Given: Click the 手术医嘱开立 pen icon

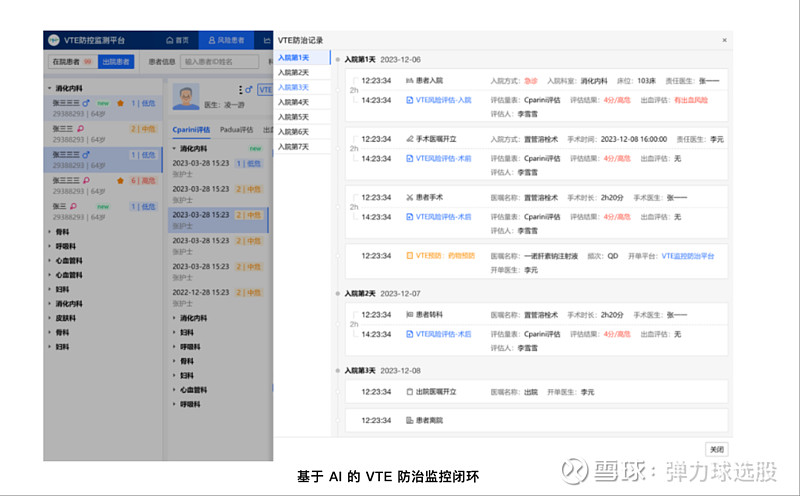Looking at the screenshot, I should click(x=409, y=139).
